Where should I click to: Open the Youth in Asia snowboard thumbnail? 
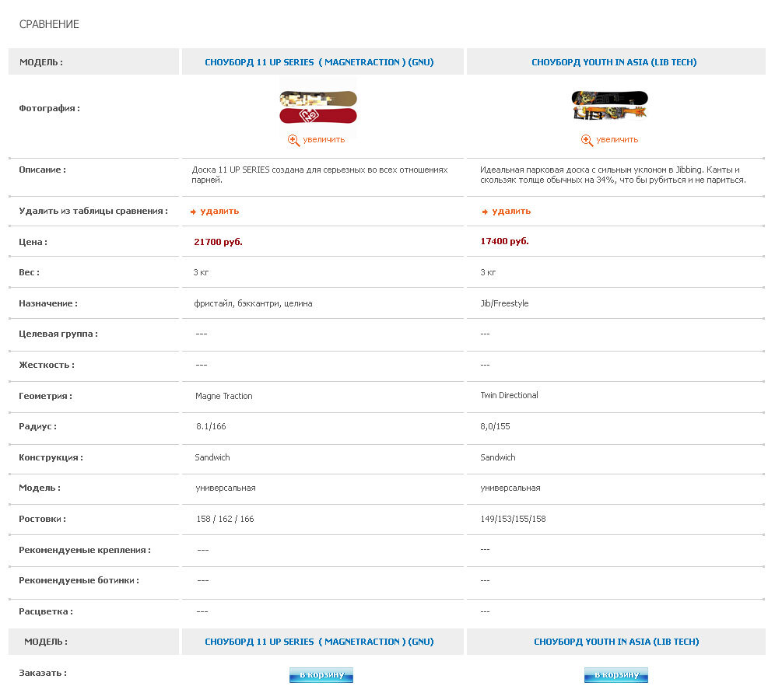point(609,105)
